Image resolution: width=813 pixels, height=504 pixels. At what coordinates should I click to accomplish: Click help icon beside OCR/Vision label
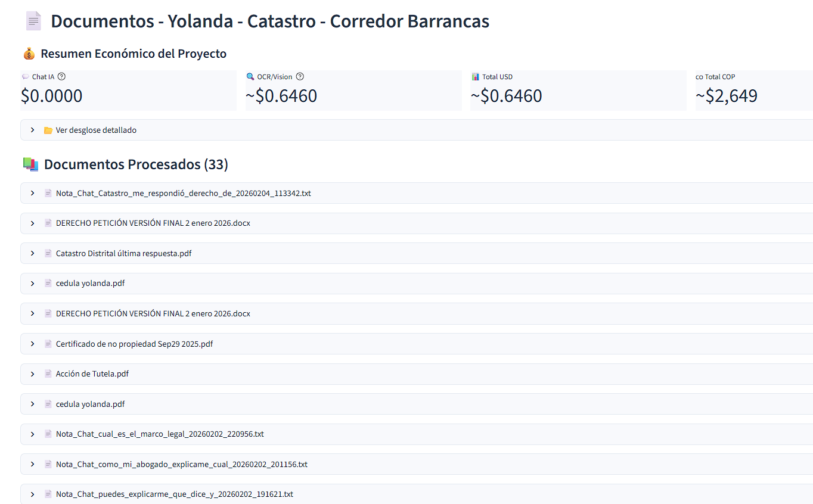click(x=300, y=77)
